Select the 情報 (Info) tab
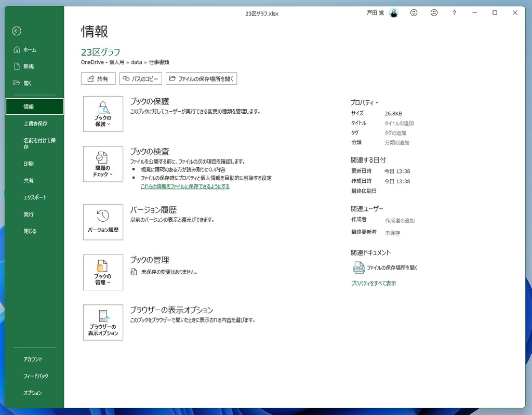This screenshot has width=532, height=415. pyautogui.click(x=34, y=106)
